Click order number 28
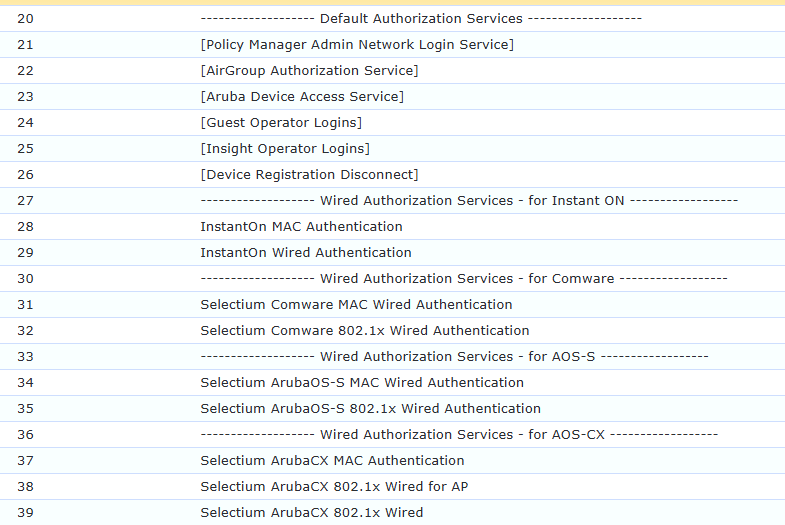Screen dimensions: 785x525 (25, 227)
